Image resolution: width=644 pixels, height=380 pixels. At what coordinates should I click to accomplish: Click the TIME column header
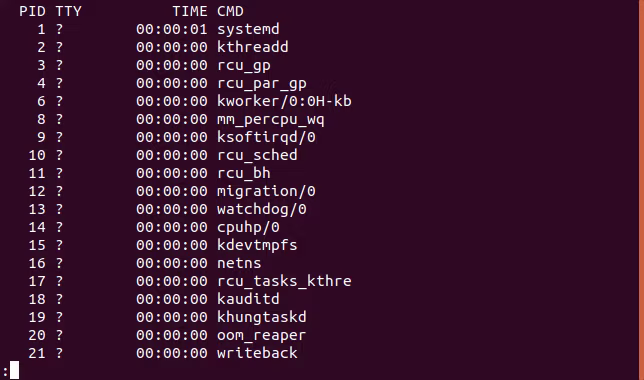[190, 11]
